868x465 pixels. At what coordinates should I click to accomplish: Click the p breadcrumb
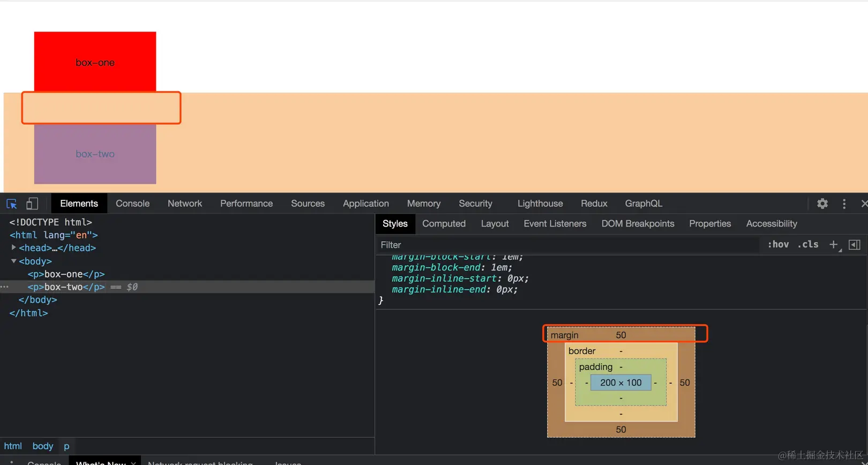[x=66, y=446]
